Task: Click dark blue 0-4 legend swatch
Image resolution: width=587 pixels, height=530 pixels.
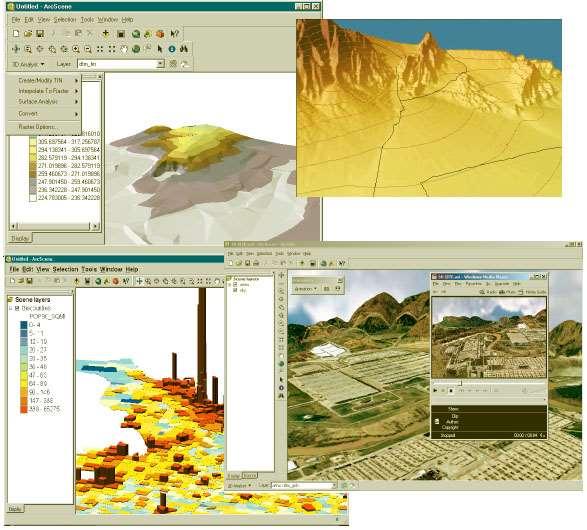Action: (x=24, y=325)
